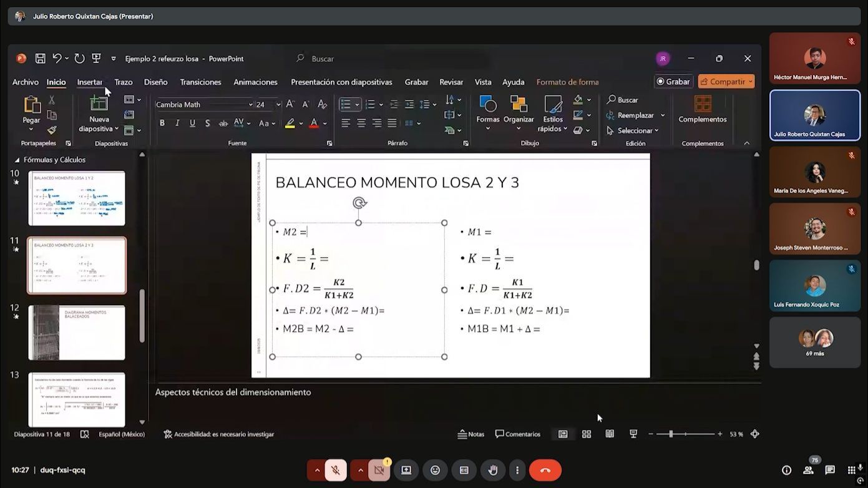Toggle closed captions in the meeting
This screenshot has height=488, width=868.
pyautogui.click(x=464, y=470)
